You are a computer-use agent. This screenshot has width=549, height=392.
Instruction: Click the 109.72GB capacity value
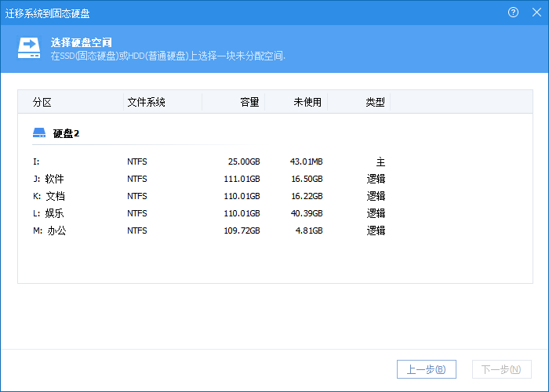[242, 230]
